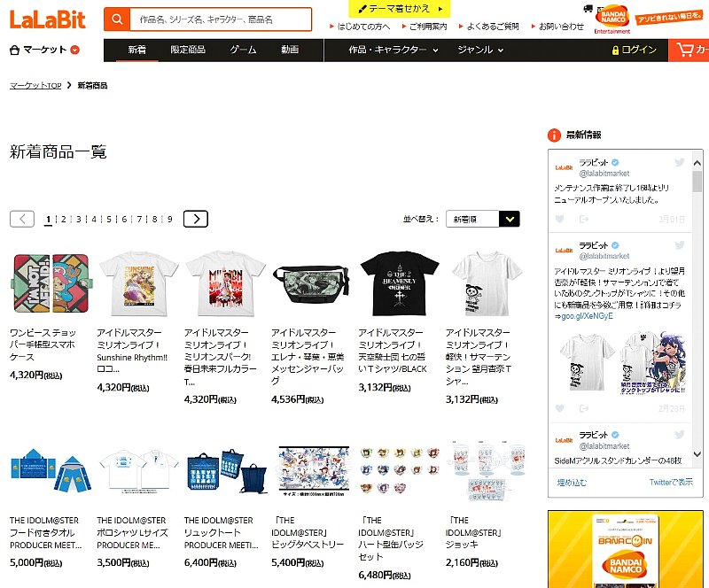709x588 pixels.
Task: Click the LaLaBit logo
Action: tap(48, 19)
